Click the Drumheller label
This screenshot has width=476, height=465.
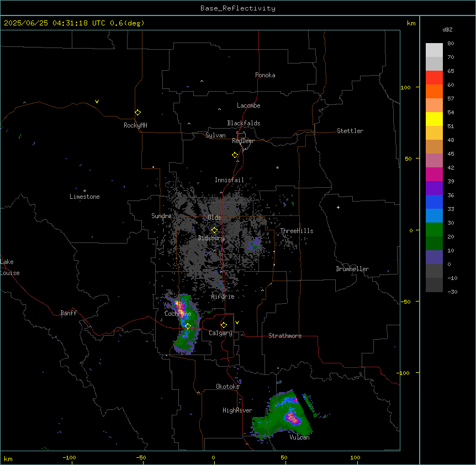tap(352, 269)
